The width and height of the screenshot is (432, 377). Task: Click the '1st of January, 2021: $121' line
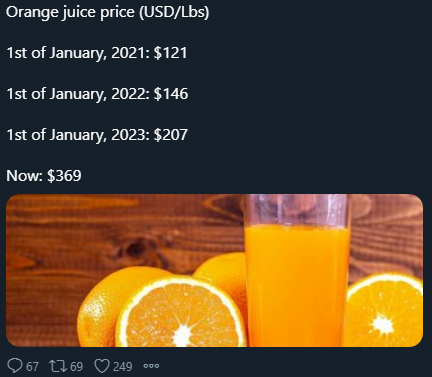(97, 53)
